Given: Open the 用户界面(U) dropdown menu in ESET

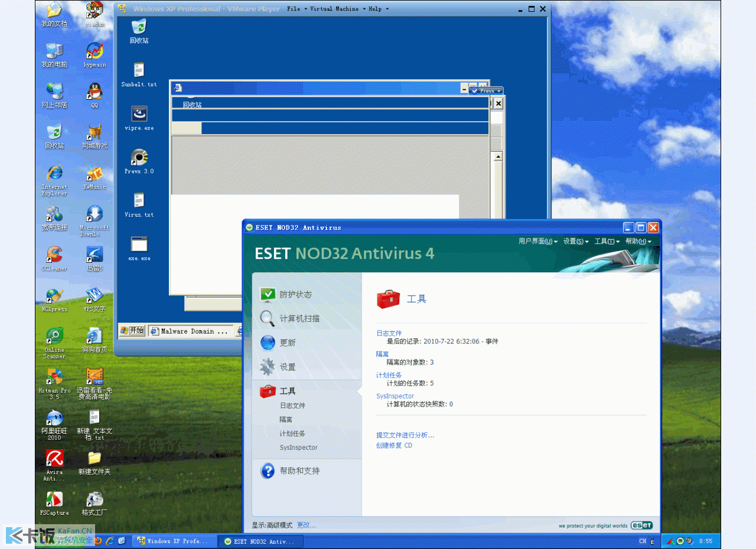Looking at the screenshot, I should [538, 241].
